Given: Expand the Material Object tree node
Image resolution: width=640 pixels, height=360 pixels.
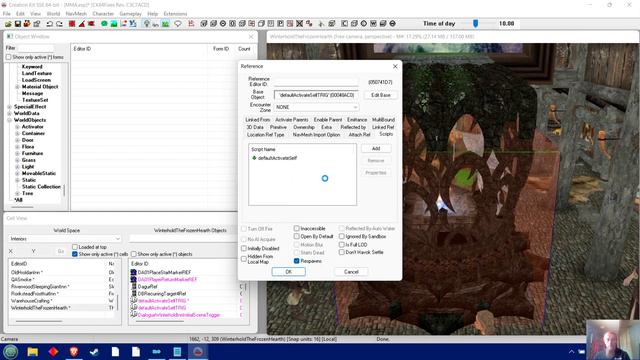Looking at the screenshot, I should pyautogui.click(x=18, y=87).
